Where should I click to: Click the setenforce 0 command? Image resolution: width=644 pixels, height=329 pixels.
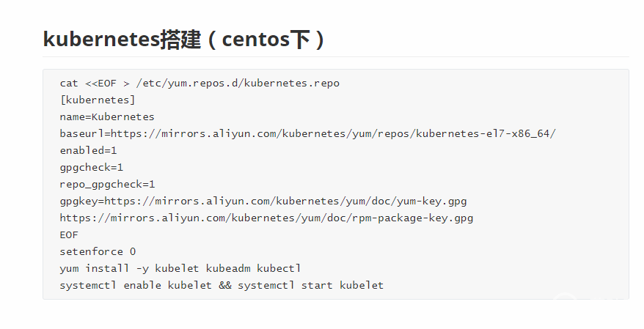point(98,251)
